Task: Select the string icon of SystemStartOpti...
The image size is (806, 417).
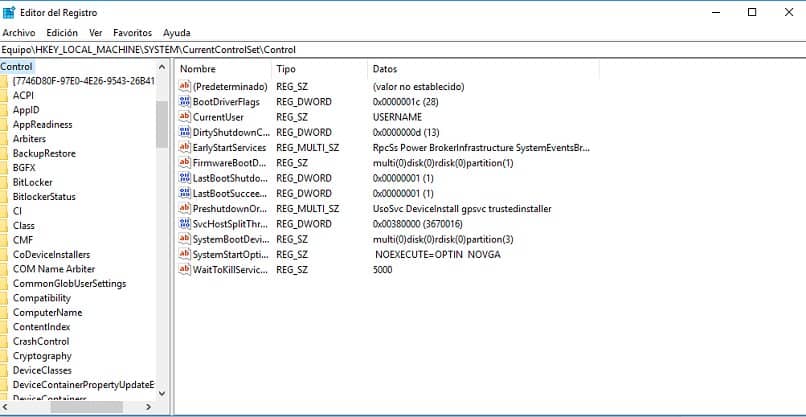Action: 185,254
